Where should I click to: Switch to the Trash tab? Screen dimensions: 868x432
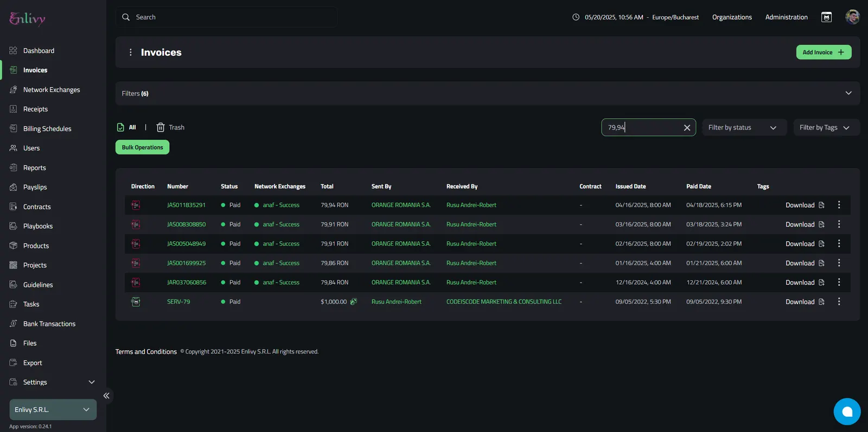pos(170,127)
